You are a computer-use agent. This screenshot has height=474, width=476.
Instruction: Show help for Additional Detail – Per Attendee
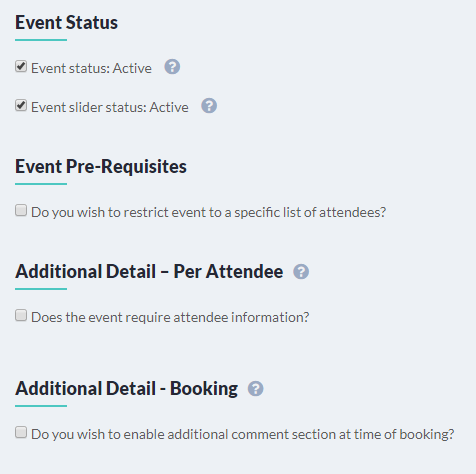coord(301,272)
